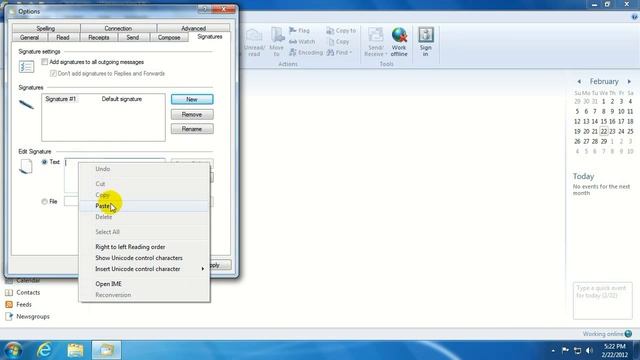Image resolution: width=640 pixels, height=360 pixels.
Task: Click the Move to icon
Action: (277, 35)
